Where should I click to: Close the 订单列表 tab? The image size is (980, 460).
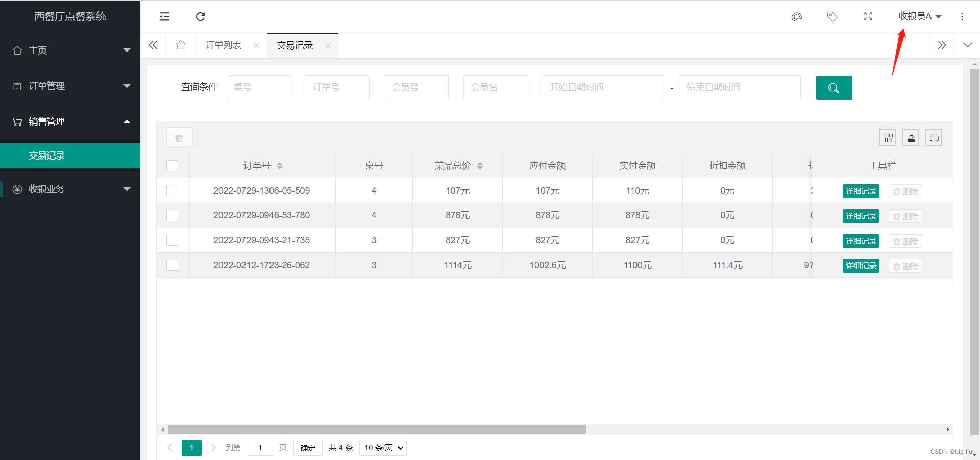click(x=256, y=45)
